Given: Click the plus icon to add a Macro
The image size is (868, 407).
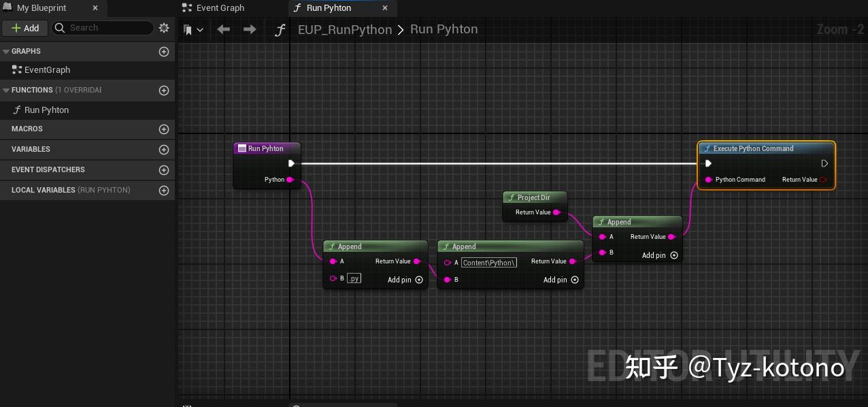Looking at the screenshot, I should tap(163, 129).
